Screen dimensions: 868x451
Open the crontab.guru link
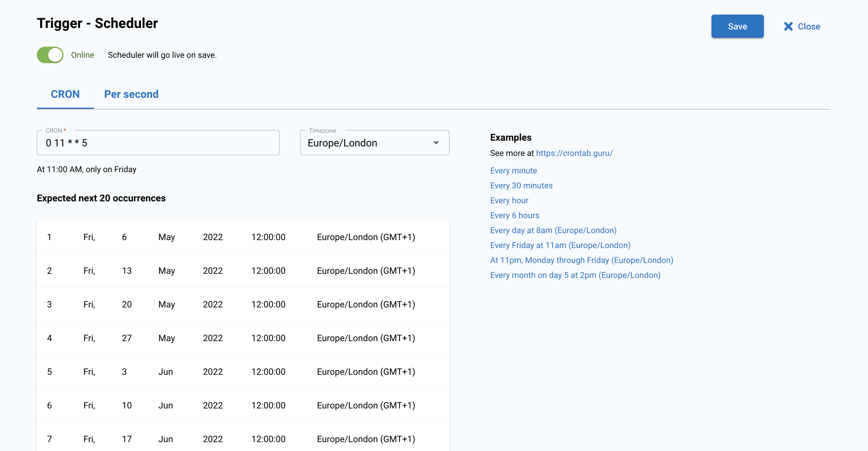[x=574, y=153]
